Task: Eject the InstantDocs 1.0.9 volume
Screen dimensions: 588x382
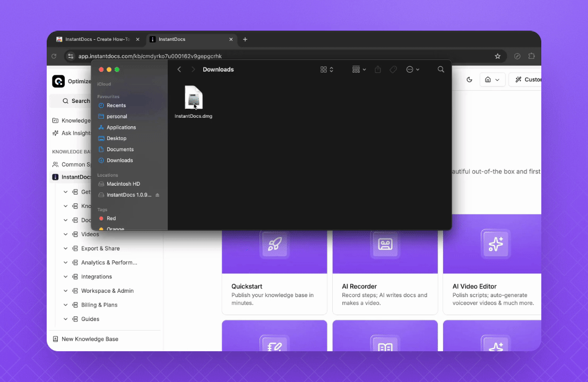Action: pyautogui.click(x=158, y=195)
